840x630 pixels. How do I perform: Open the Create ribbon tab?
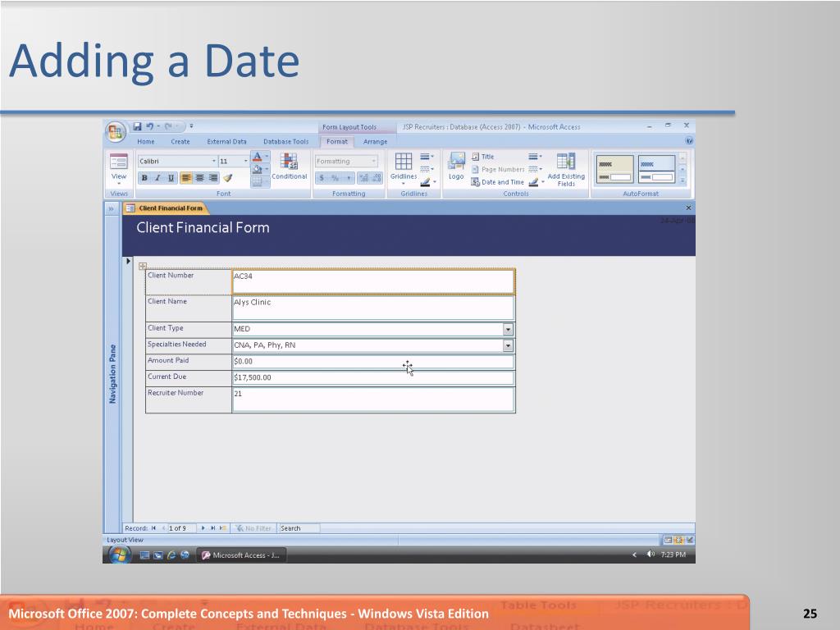click(180, 141)
